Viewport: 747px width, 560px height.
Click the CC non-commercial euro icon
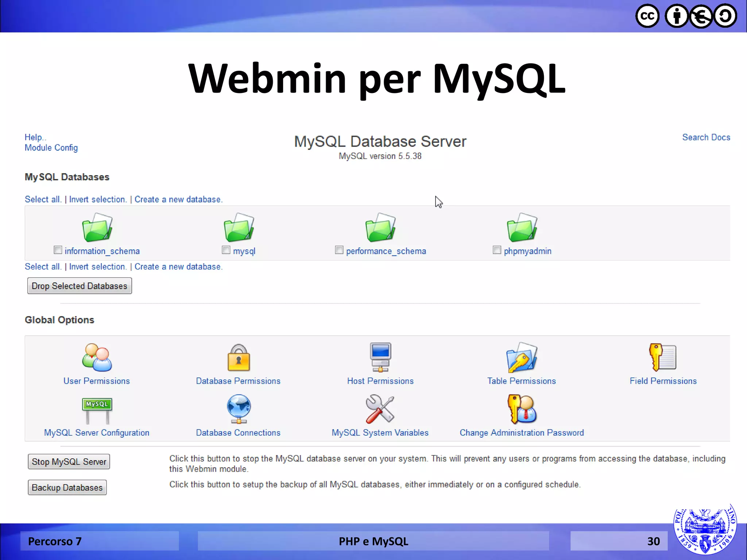[x=701, y=16]
